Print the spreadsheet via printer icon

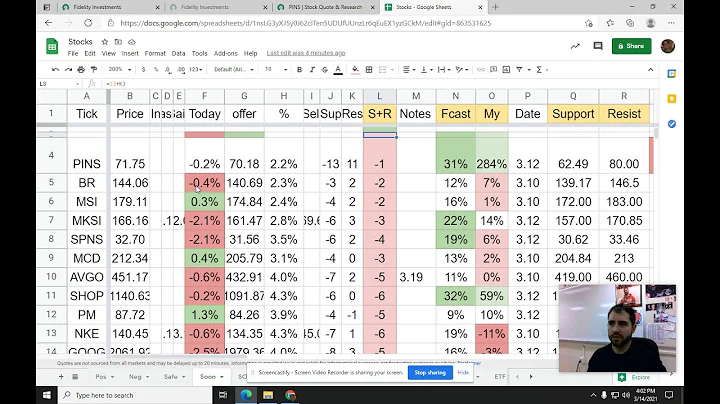tap(81, 70)
